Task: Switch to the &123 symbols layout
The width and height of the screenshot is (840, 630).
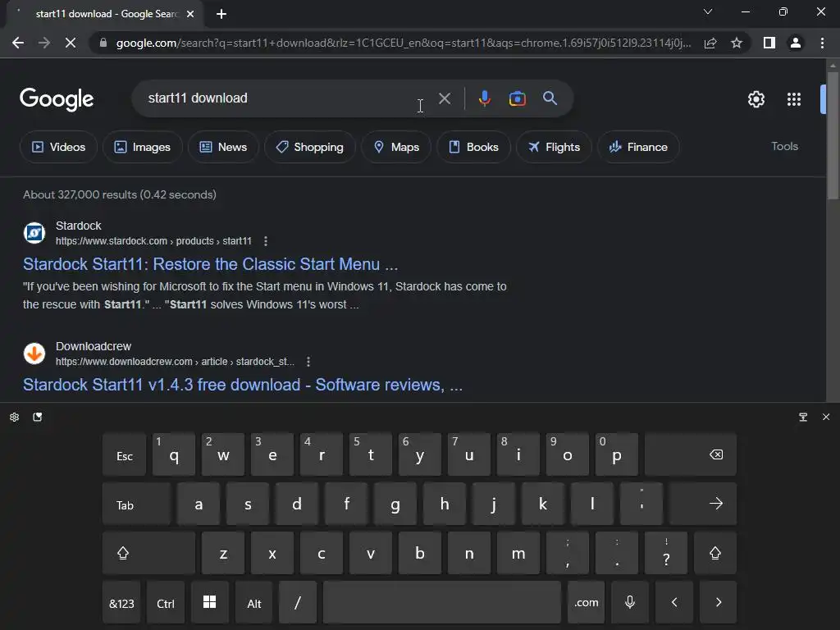Action: (x=121, y=603)
